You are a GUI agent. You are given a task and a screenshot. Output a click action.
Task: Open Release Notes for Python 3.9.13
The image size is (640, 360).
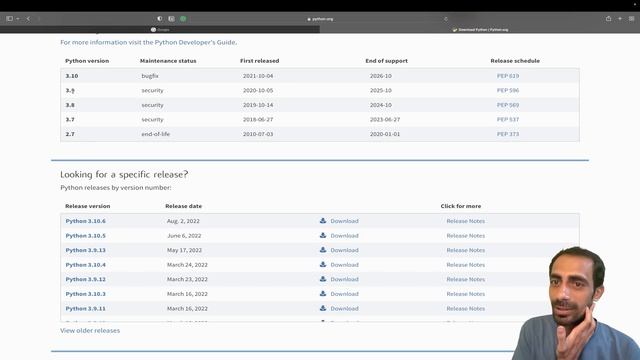pyautogui.click(x=466, y=250)
